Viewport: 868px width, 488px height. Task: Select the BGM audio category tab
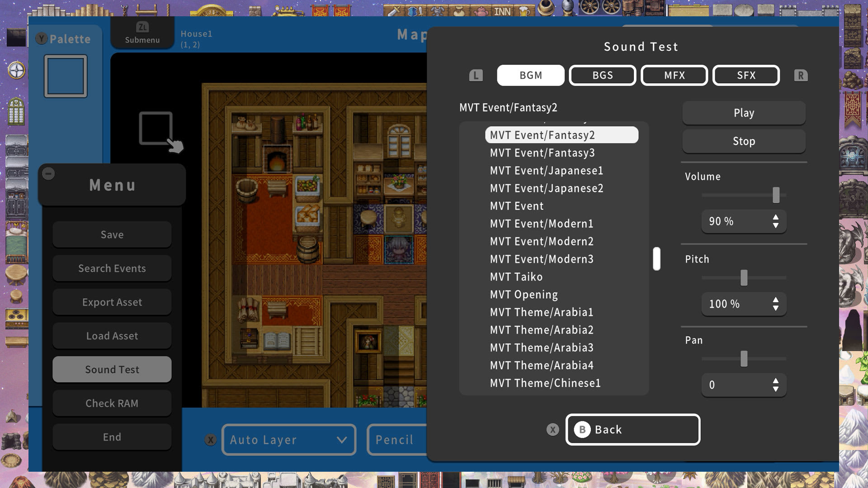[530, 75]
